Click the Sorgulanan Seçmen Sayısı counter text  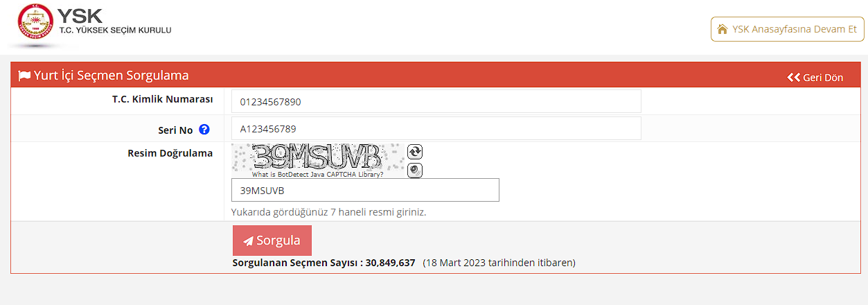pyautogui.click(x=324, y=263)
